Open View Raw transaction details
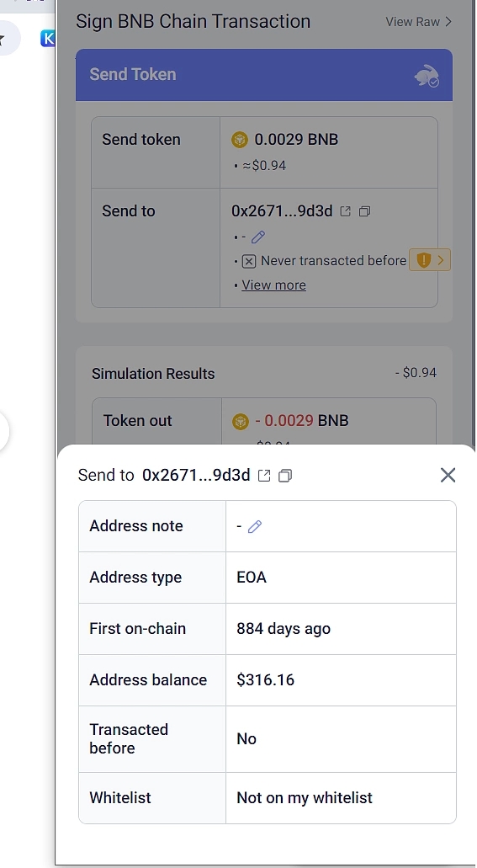477x868 pixels. [419, 22]
